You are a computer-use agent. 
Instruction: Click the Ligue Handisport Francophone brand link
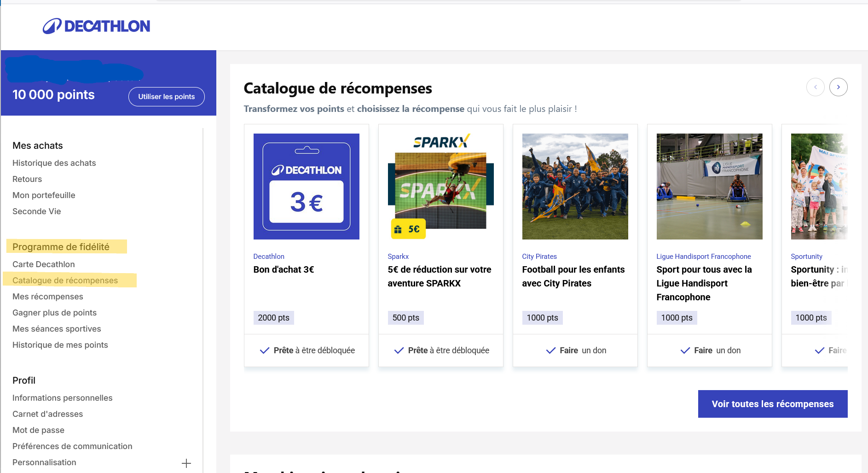point(703,257)
